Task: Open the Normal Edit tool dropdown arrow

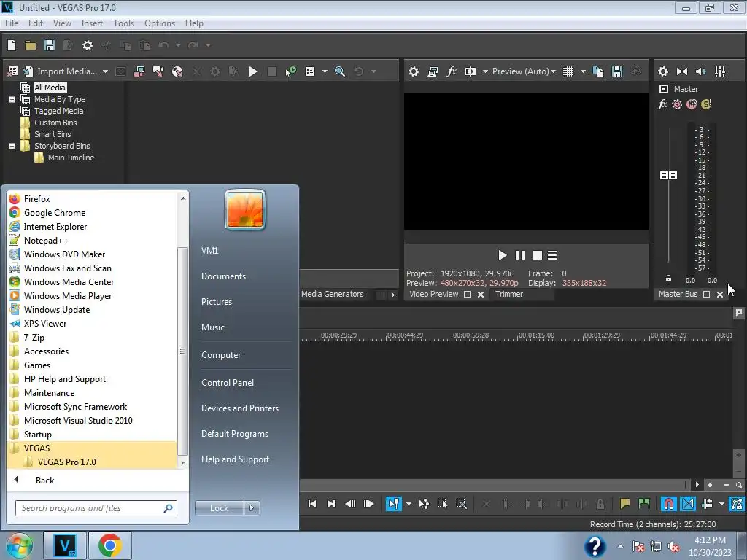Action: (x=409, y=504)
